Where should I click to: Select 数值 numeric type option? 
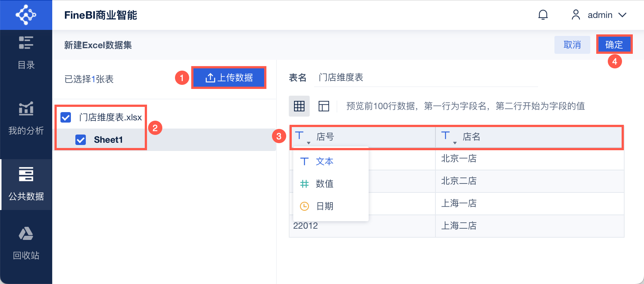pos(324,184)
